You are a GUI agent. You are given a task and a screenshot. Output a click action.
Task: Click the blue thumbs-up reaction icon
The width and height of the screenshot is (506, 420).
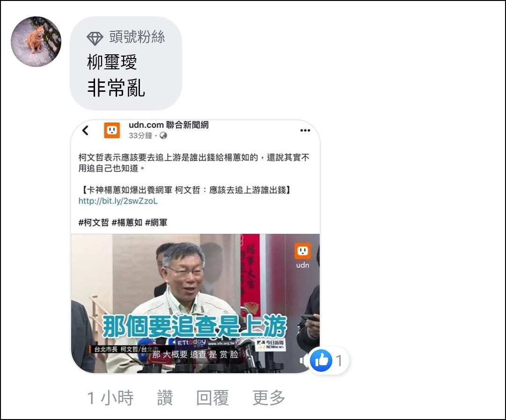321,360
